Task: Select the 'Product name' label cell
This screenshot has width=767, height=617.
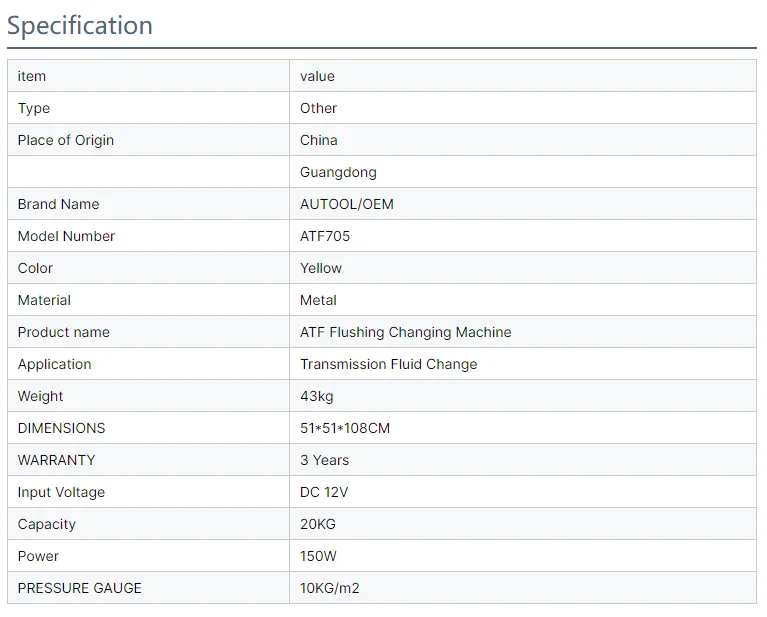Action: [64, 332]
